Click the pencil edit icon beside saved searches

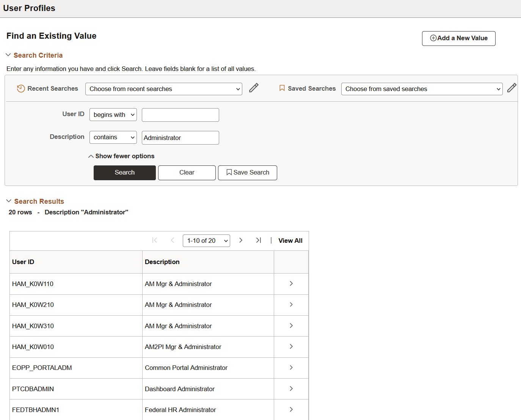click(x=512, y=88)
